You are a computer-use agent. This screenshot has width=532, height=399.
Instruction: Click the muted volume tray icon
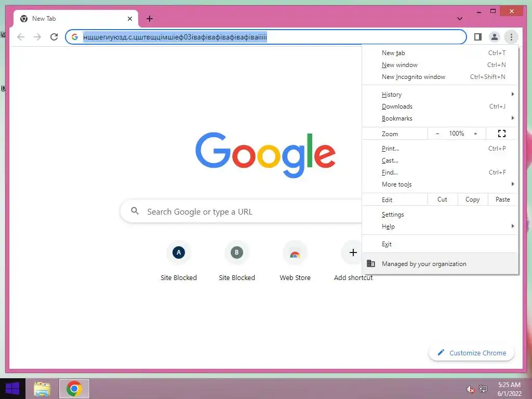click(x=470, y=389)
